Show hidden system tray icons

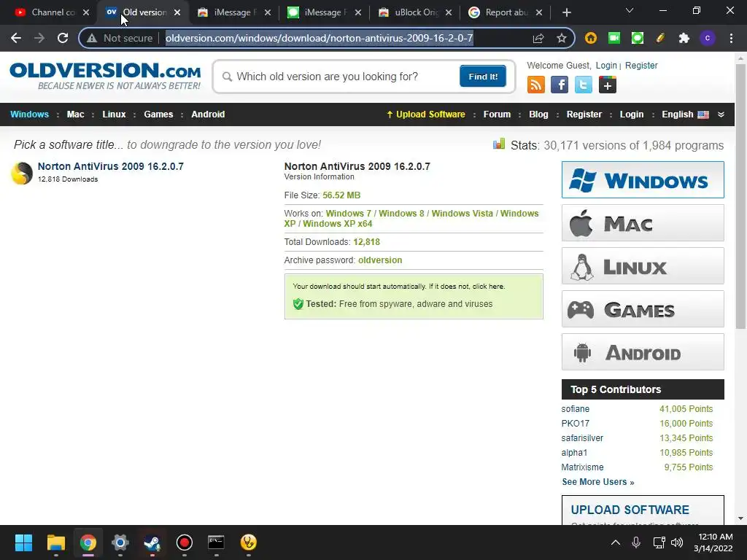[616, 542]
